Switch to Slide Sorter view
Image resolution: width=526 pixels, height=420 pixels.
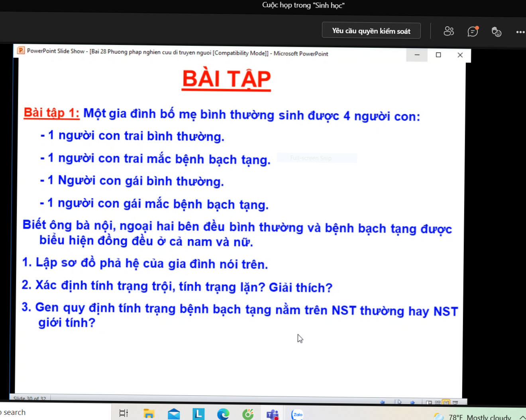pos(438,402)
